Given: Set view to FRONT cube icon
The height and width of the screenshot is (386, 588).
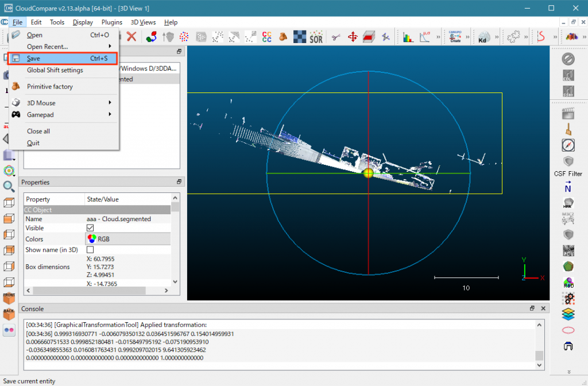Looking at the screenshot, I should pyautogui.click(x=9, y=298).
